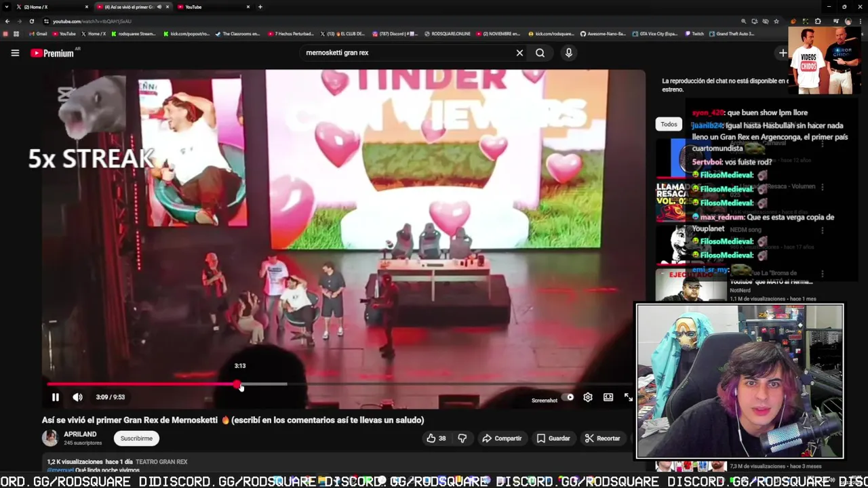Screen dimensions: 868x488
Task: Mute the video volume
Action: (x=77, y=397)
